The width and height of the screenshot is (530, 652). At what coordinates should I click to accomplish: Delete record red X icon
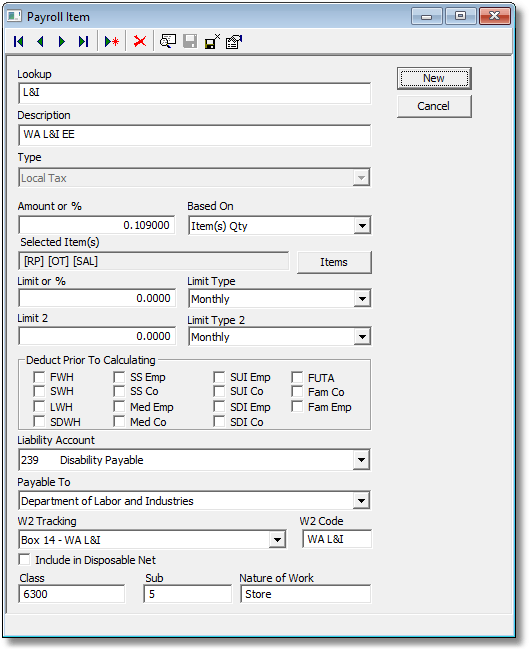[140, 42]
